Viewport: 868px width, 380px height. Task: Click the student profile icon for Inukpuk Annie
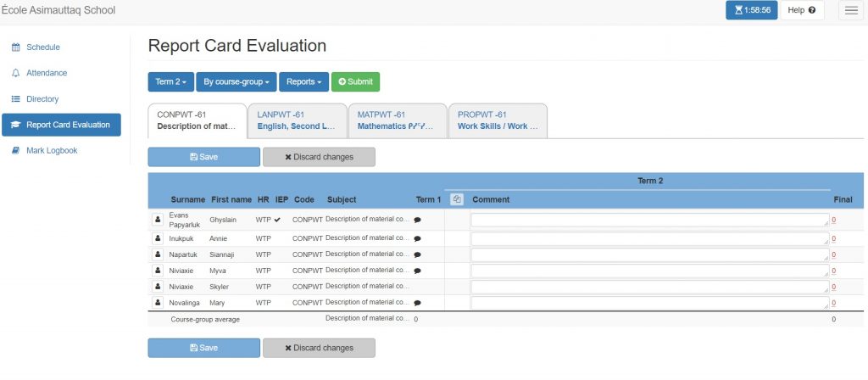pyautogui.click(x=158, y=238)
